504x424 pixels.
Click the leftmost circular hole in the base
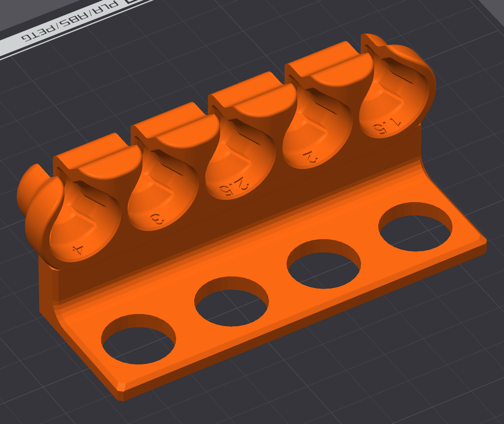[138, 339]
